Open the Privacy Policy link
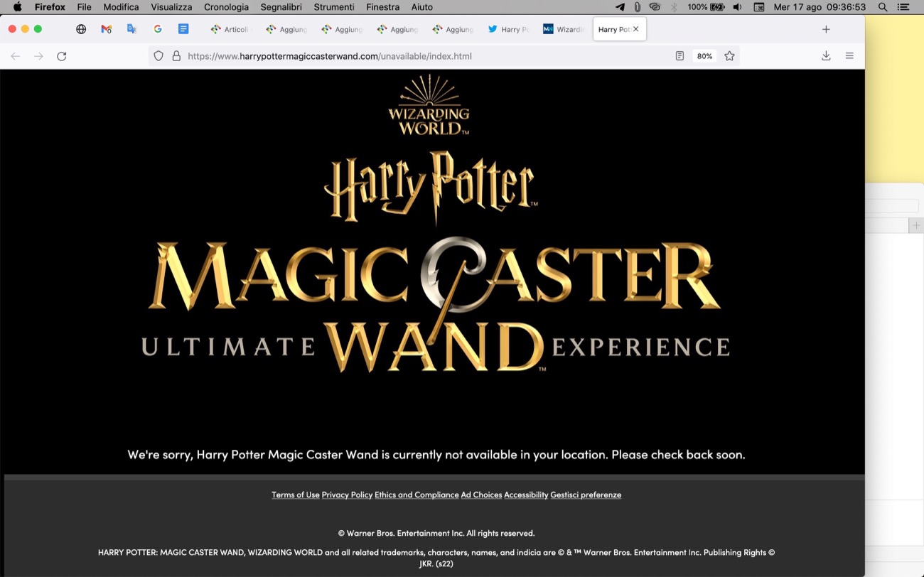 pos(347,495)
